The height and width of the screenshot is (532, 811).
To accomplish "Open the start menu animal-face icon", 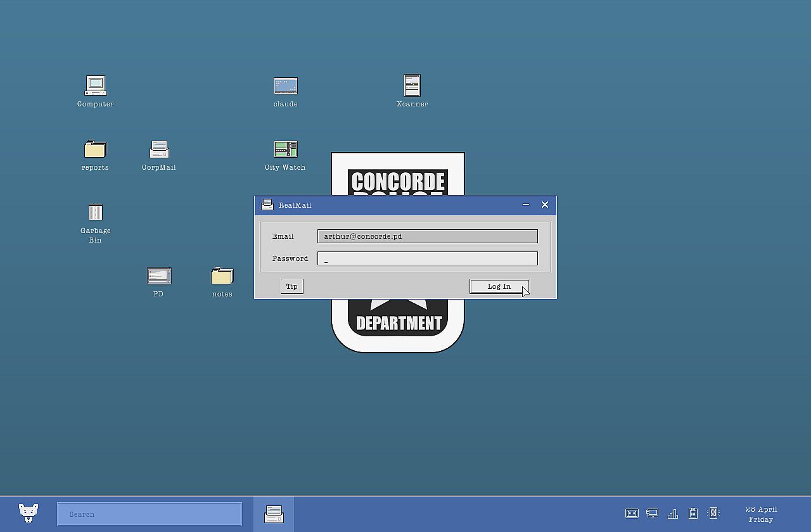I will point(29,513).
